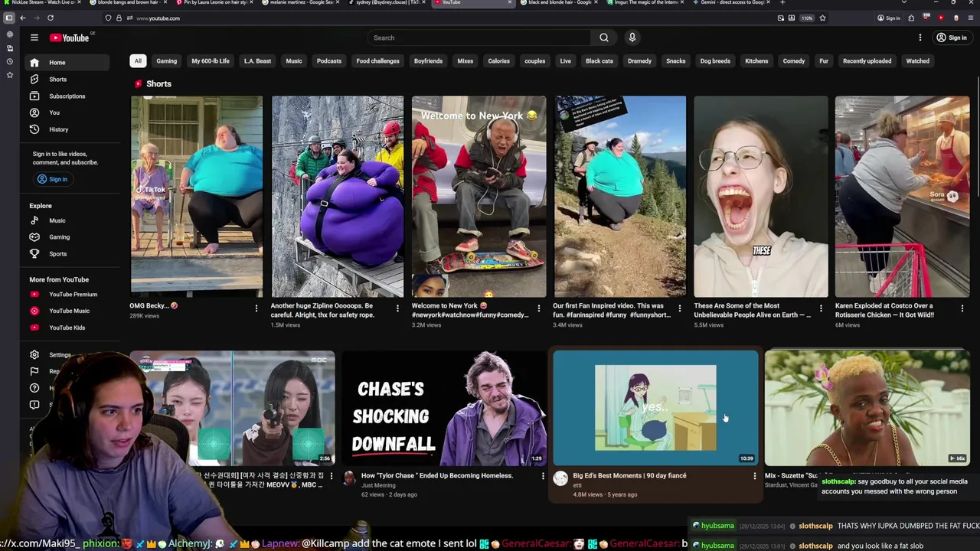Open more options for Tylor Chase video
This screenshot has width=980, height=551.
pyautogui.click(x=543, y=476)
